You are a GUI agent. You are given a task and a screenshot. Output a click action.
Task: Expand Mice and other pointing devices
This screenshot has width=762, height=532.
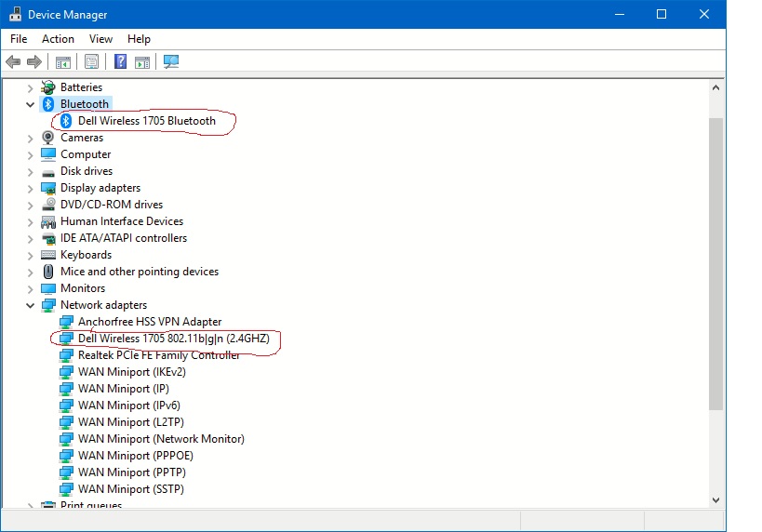click(x=30, y=273)
